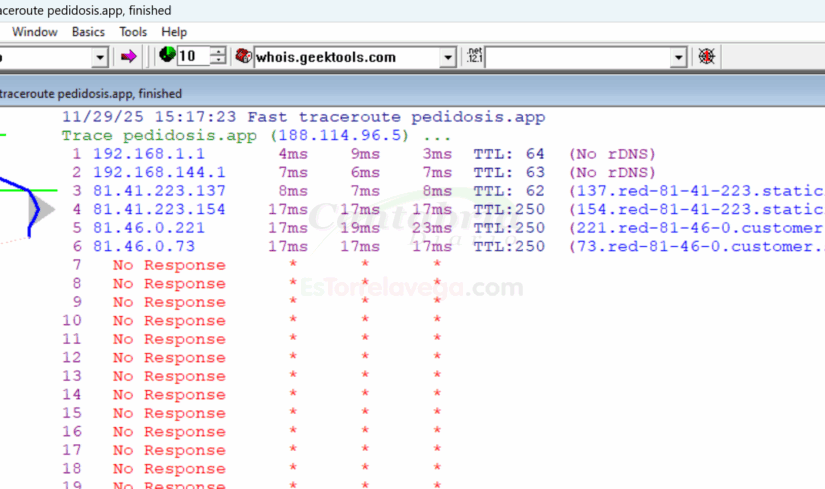Click the field showing 10
The width and height of the screenshot is (825, 489).
tap(193, 56)
